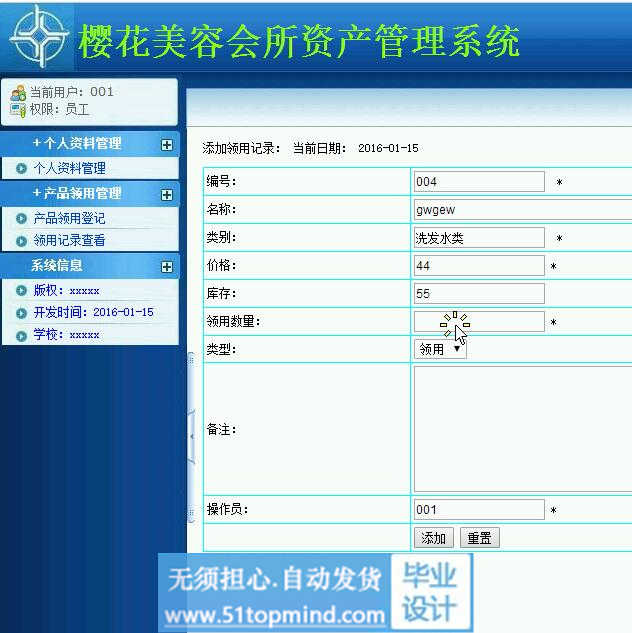Click the 当前用户: 001 text
This screenshot has height=633, width=632.
coord(72,92)
